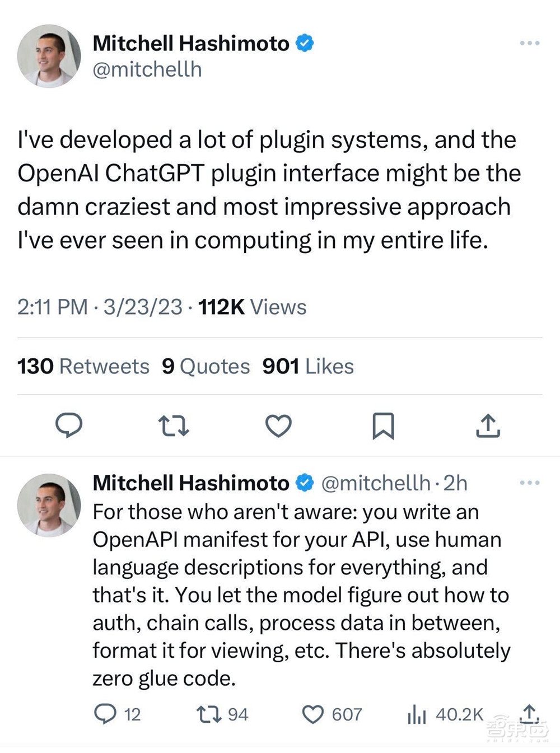View analytics showing 40.2K views
Viewport: 560px width, 753px height.
coord(417,714)
